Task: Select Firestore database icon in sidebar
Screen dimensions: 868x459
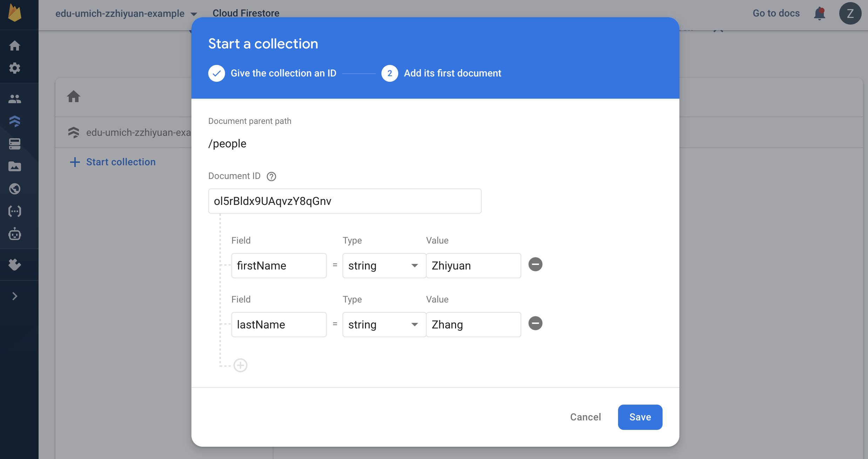Action: click(15, 121)
